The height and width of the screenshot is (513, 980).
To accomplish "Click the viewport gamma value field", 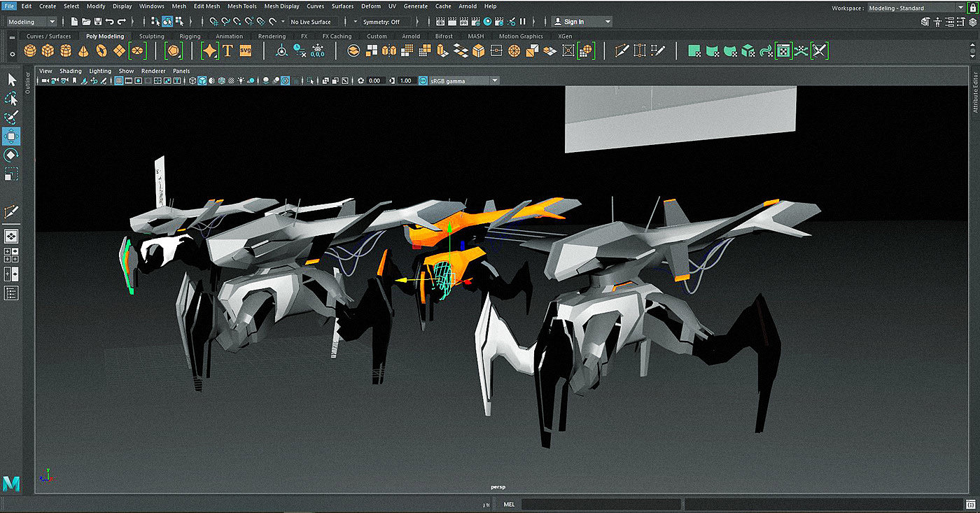I will click(x=406, y=81).
